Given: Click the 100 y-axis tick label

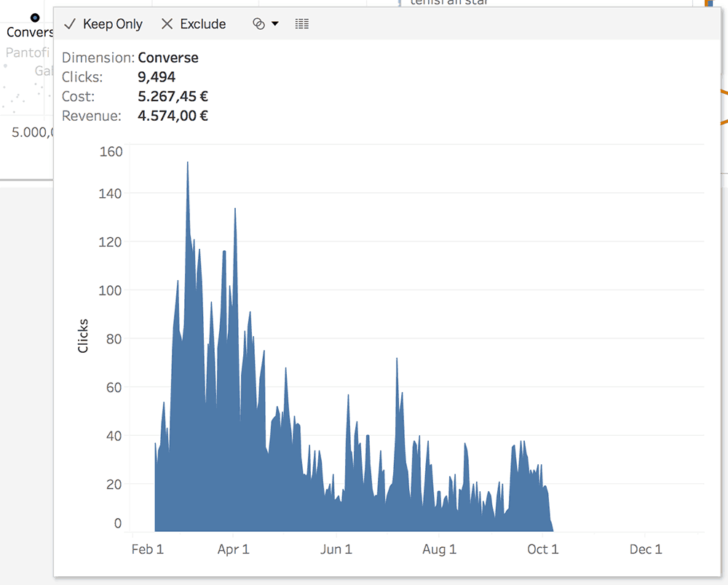Looking at the screenshot, I should coord(110,290).
